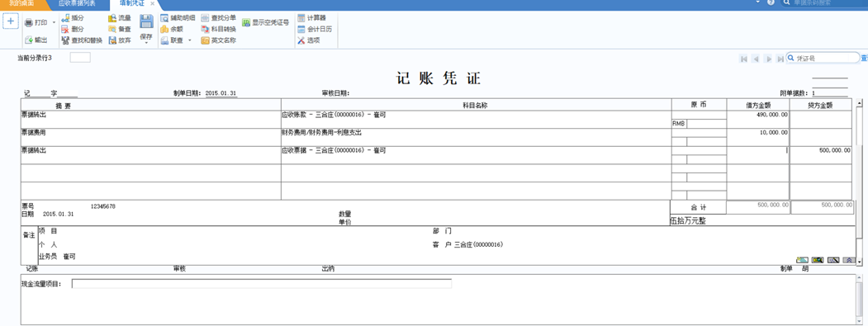Click the 附单据数 value field
This screenshot has height=326, width=868.
830,93
